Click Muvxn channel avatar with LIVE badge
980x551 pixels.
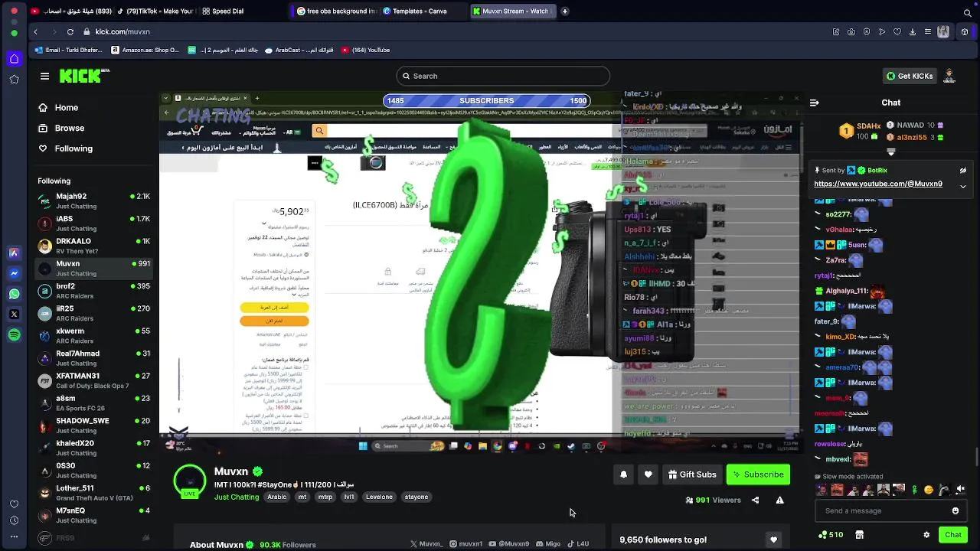point(190,481)
